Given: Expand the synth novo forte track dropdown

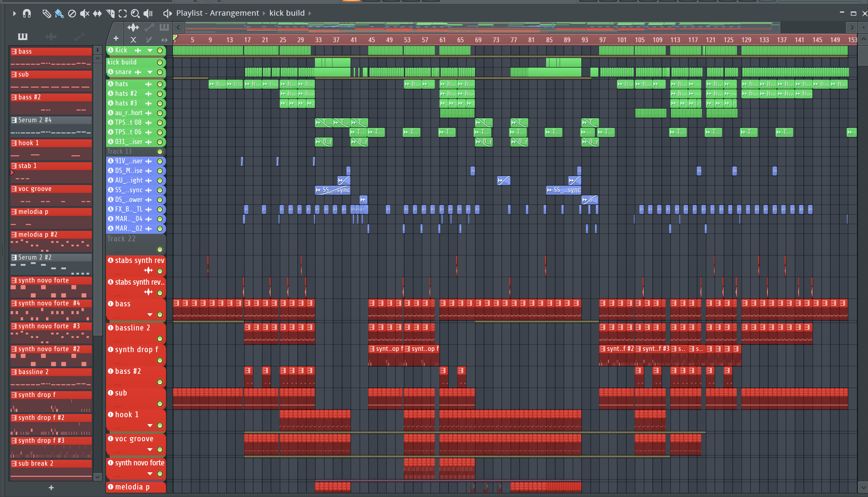Looking at the screenshot, I should [150, 474].
